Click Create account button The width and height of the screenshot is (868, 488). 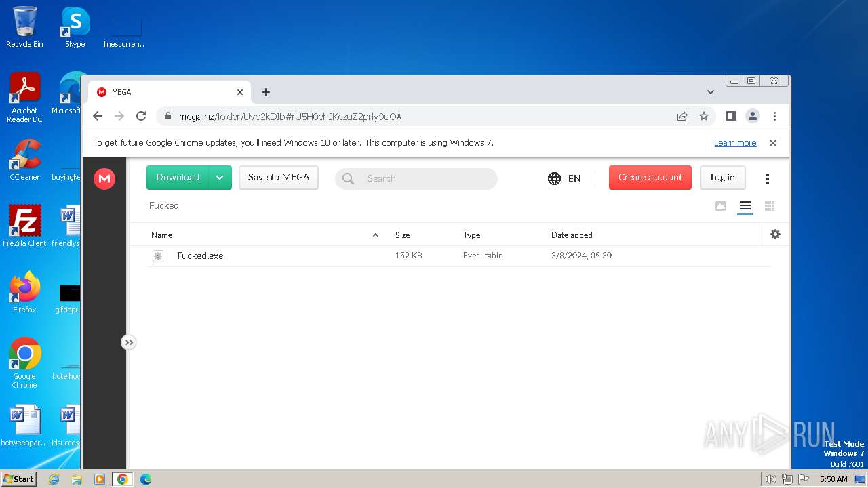pos(650,178)
